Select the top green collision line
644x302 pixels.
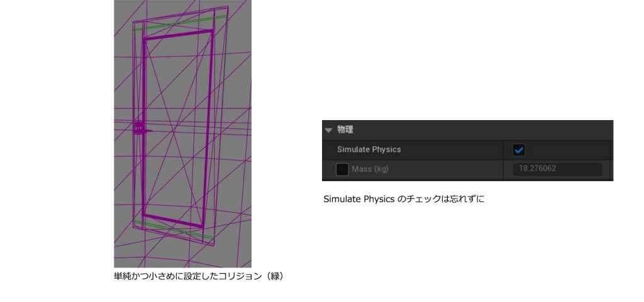tap(180, 23)
